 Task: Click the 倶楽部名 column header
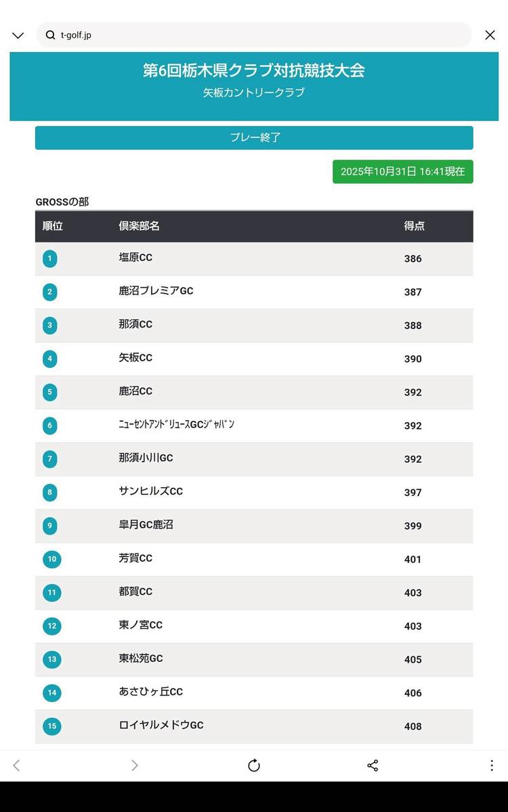pos(139,226)
